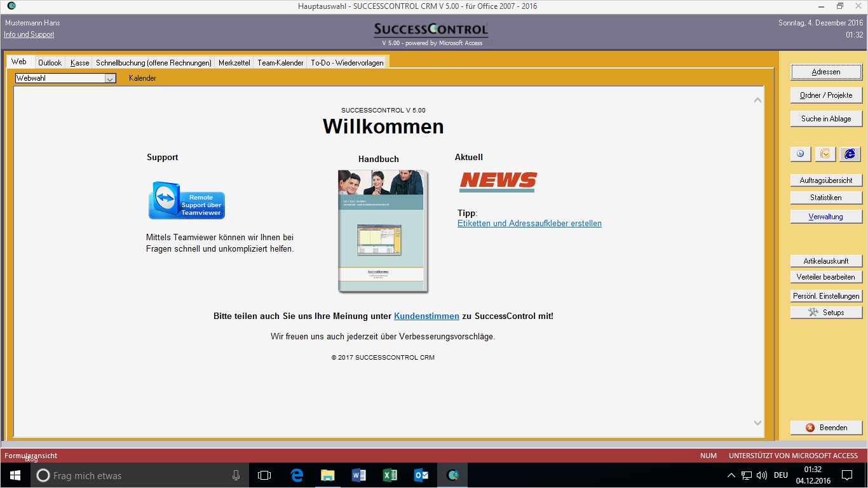Open Verteiler bearbeiten
Screen dimensions: 868x488
[826, 277]
